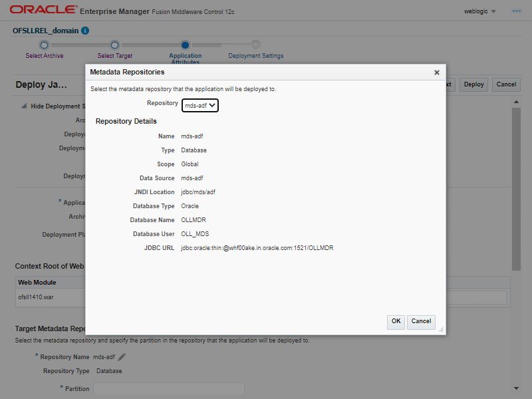Click the top-right Cancel button of deploy wizard

pos(506,84)
